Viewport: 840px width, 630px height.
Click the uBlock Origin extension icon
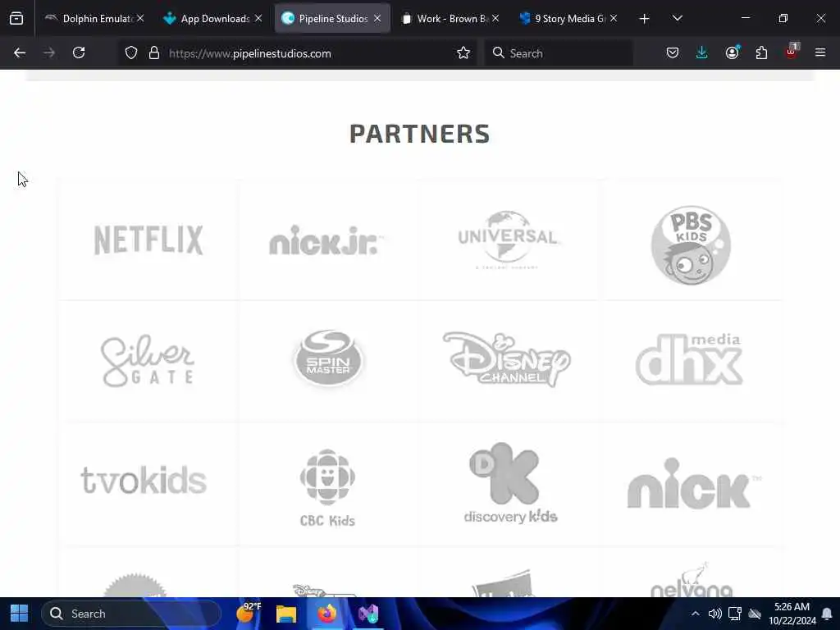pyautogui.click(x=792, y=52)
